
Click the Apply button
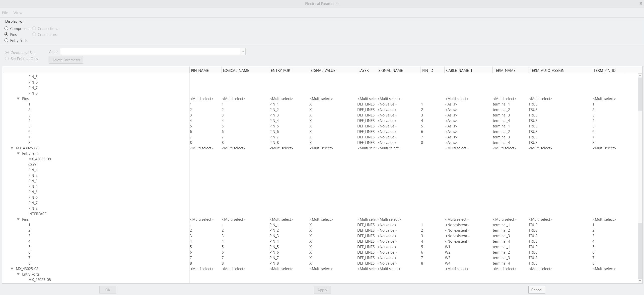(322, 290)
